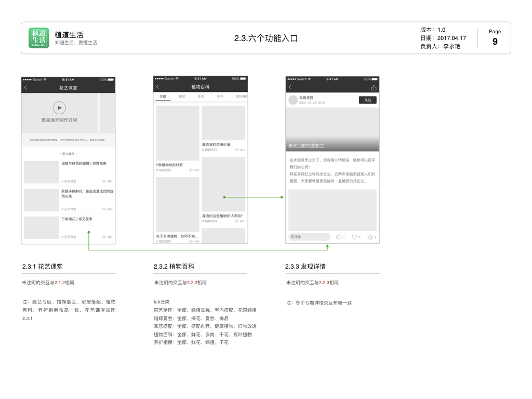Tap eye views icon on 新娘手捧鲜花 row
532x399 pixels.
click(x=104, y=209)
